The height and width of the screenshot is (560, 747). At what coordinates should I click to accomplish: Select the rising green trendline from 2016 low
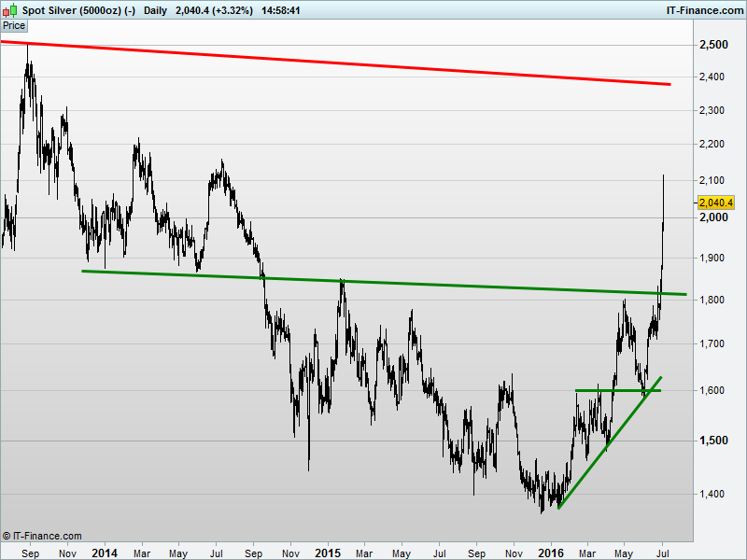610,442
